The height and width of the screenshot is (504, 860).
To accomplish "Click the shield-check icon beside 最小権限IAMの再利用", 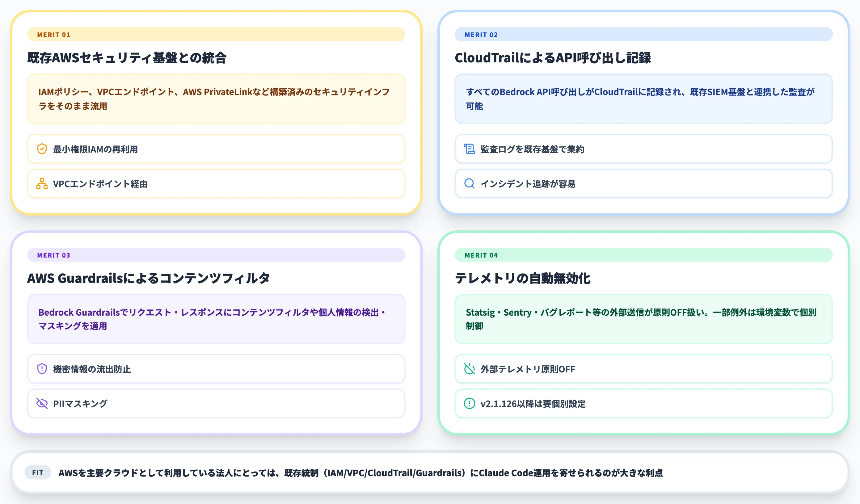I will click(x=42, y=149).
